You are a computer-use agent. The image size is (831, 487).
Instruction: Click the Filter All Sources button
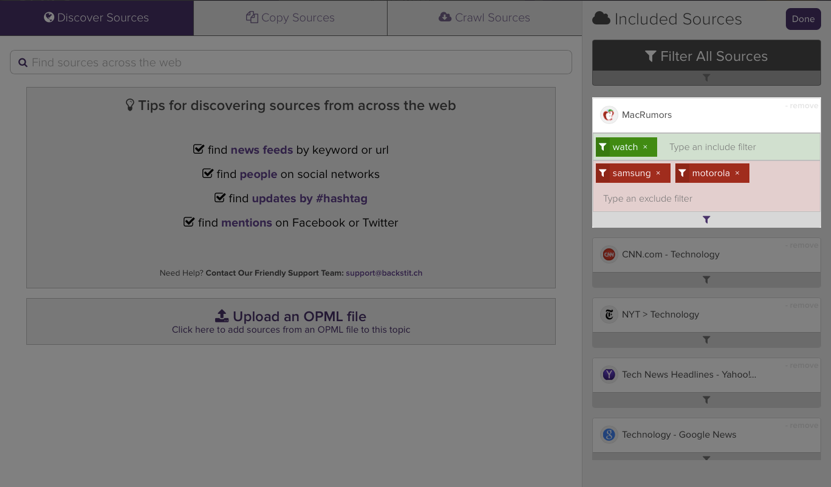(706, 56)
